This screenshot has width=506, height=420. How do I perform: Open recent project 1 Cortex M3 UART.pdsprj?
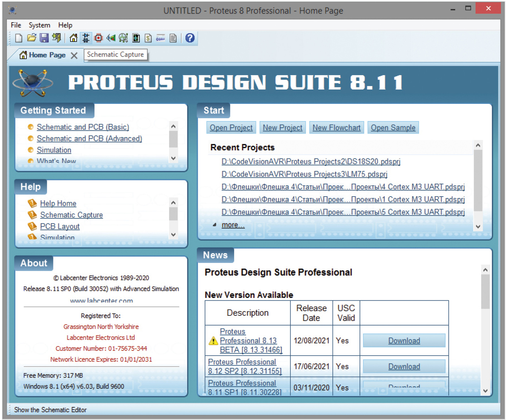pyautogui.click(x=343, y=199)
